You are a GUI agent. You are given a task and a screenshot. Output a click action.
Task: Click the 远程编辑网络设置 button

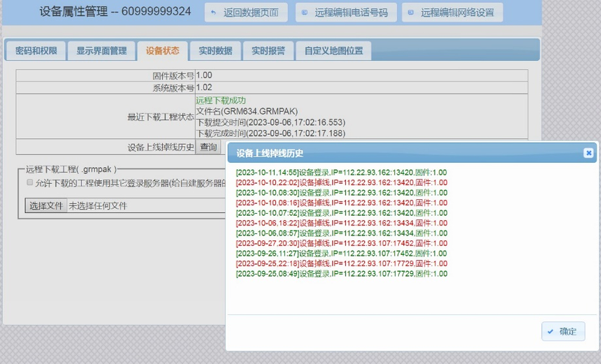452,13
